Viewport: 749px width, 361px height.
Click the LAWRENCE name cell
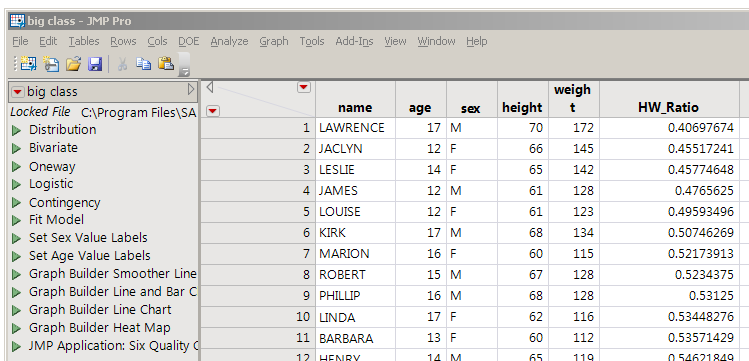click(355, 128)
